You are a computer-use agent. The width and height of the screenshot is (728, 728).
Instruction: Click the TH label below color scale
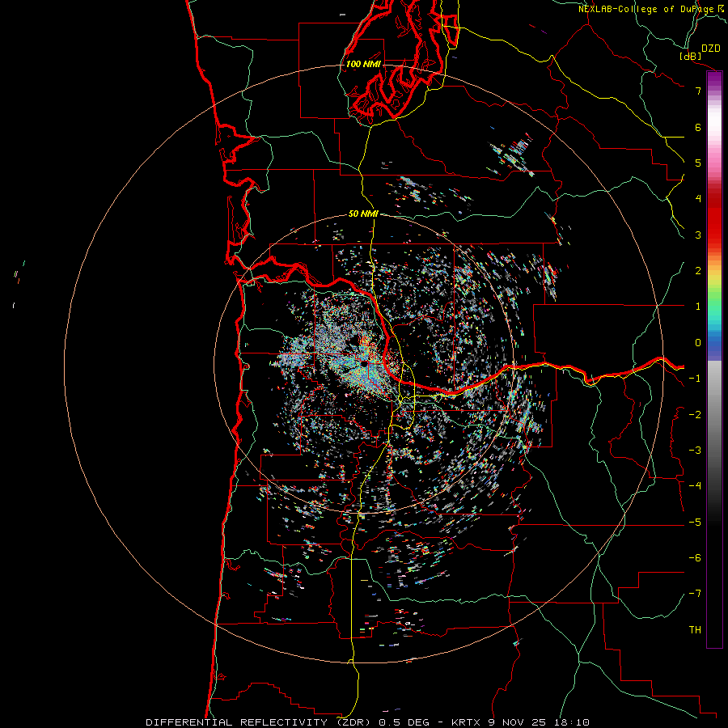coord(695,630)
